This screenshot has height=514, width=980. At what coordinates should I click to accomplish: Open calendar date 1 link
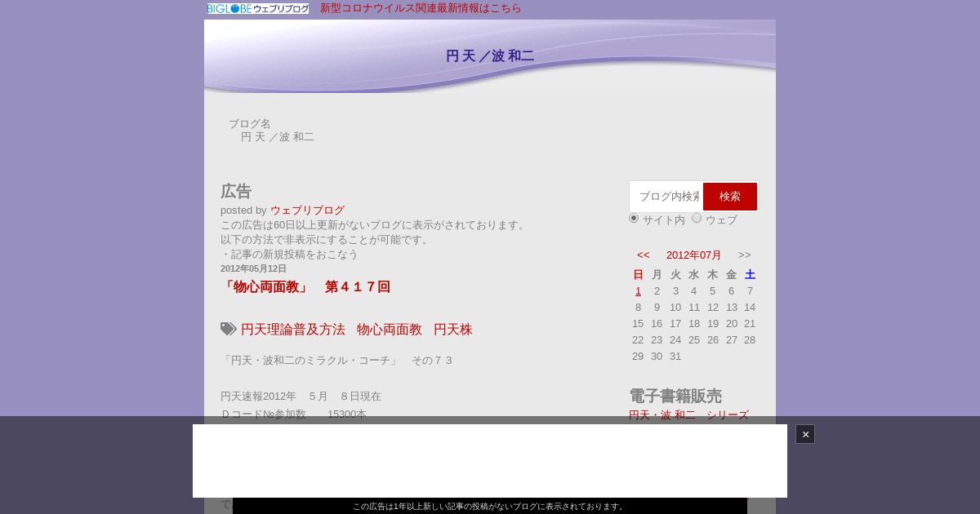coord(638,291)
